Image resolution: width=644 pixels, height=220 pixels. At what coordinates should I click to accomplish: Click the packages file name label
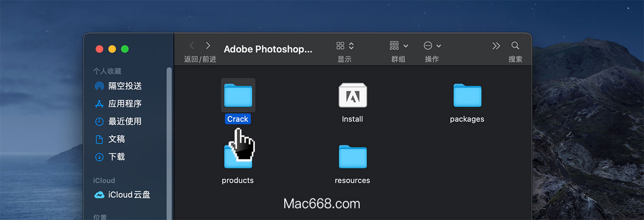[467, 119]
